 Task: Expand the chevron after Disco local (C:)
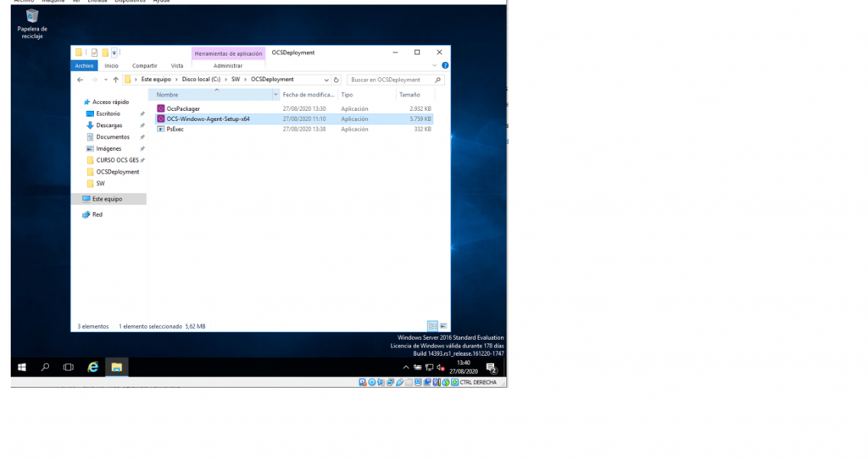click(x=225, y=79)
